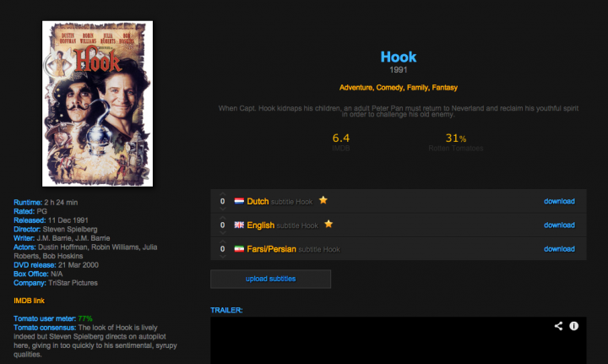Click the Box Office N/A text

tap(38, 274)
